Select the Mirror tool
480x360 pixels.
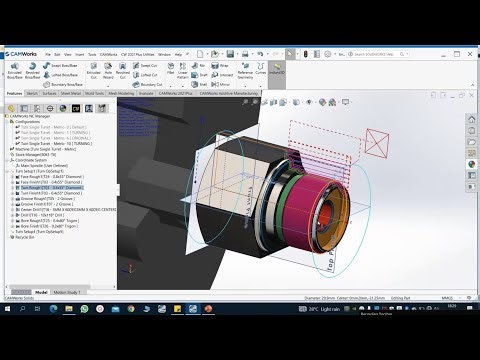coord(220,85)
